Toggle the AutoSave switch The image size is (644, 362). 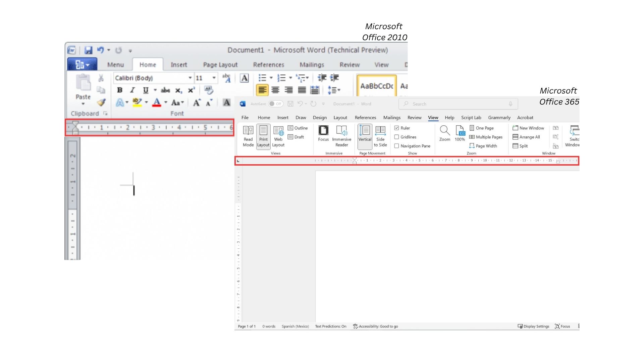point(276,104)
